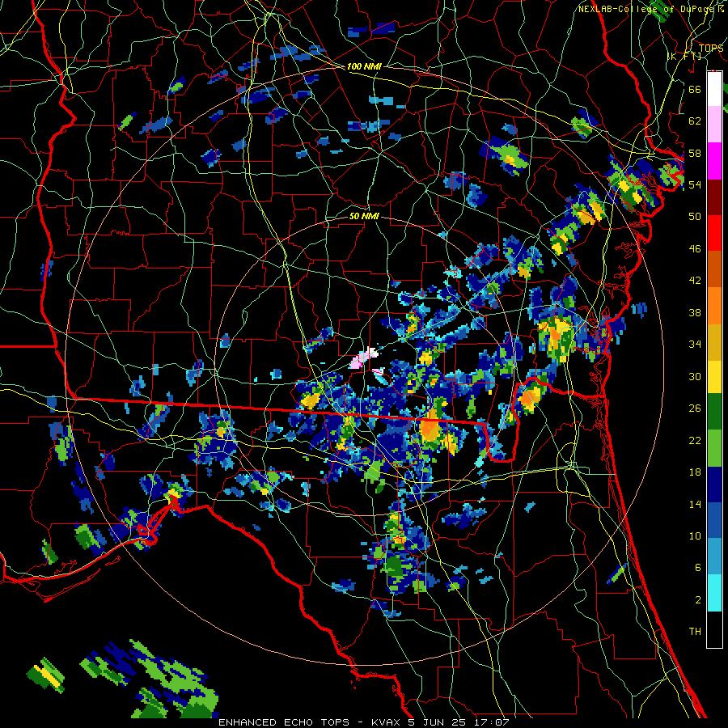Click the "22" legend value
The height and width of the screenshot is (728, 728).
coord(695,441)
